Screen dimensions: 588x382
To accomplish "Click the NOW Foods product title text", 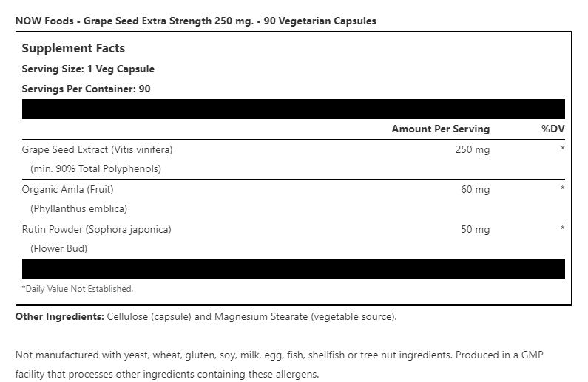I will pyautogui.click(x=196, y=21).
